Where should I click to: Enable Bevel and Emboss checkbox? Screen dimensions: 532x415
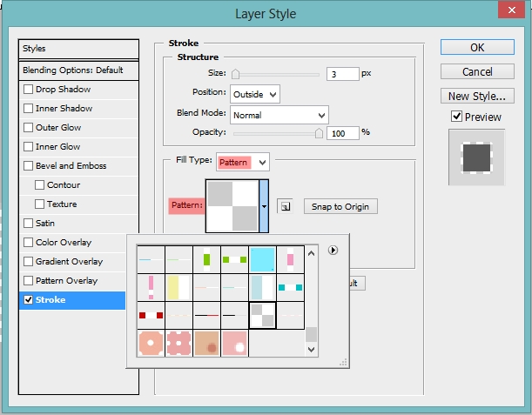(x=28, y=166)
